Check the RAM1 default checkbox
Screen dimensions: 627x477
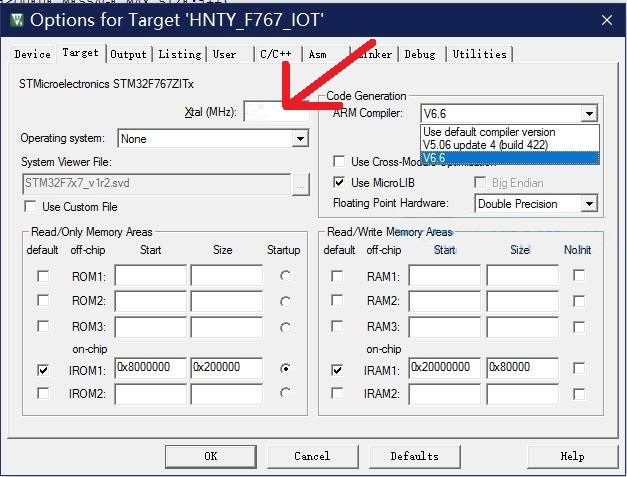coord(337,276)
